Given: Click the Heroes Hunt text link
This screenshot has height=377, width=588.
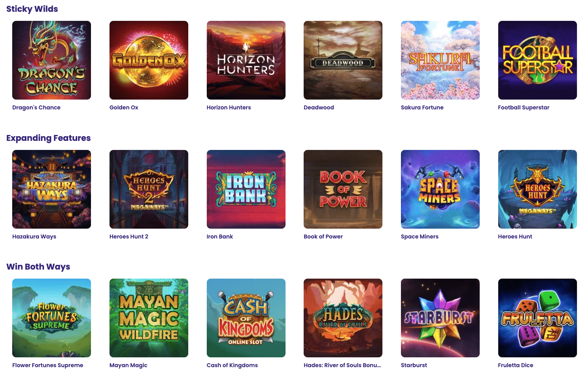Looking at the screenshot, I should tap(515, 237).
